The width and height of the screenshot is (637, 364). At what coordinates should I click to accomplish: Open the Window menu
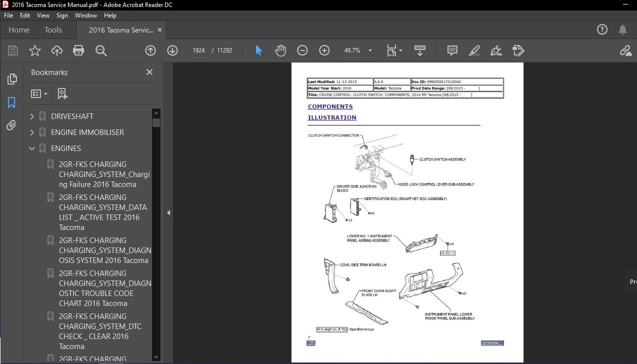(x=86, y=15)
